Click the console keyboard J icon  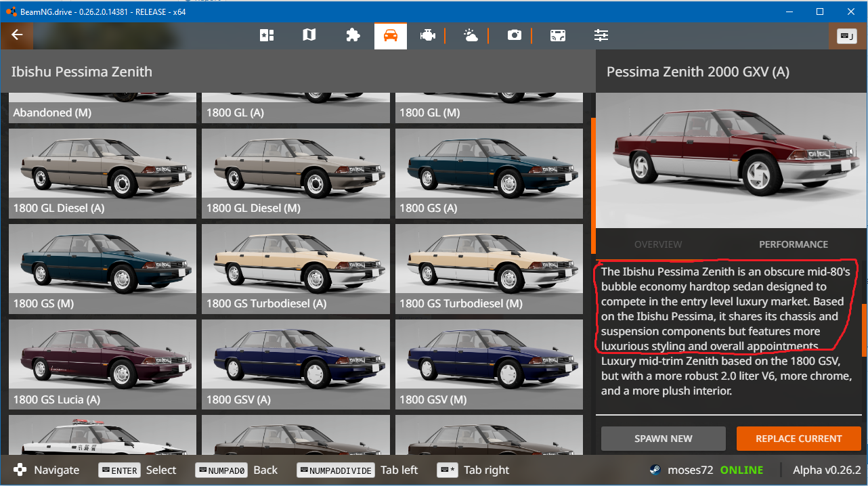[x=847, y=36]
